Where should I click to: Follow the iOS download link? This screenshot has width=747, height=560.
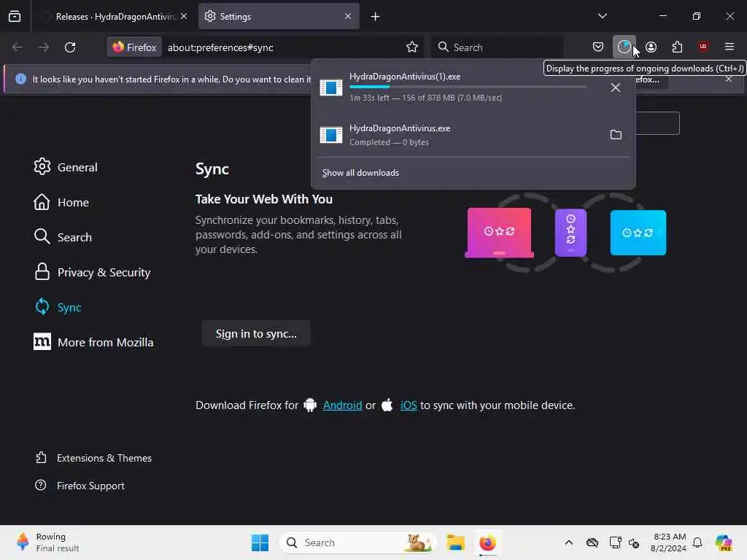point(409,405)
